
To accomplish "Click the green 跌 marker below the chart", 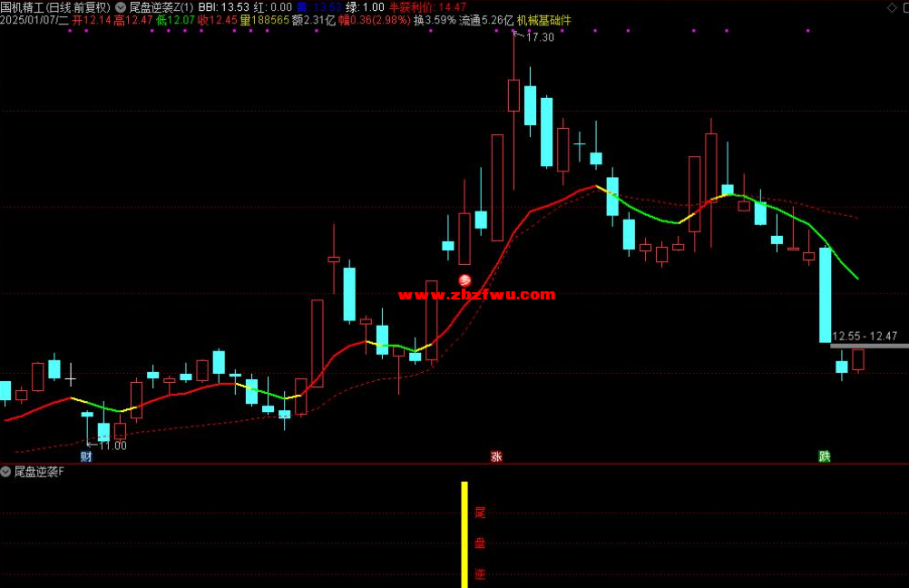I will click(x=825, y=456).
